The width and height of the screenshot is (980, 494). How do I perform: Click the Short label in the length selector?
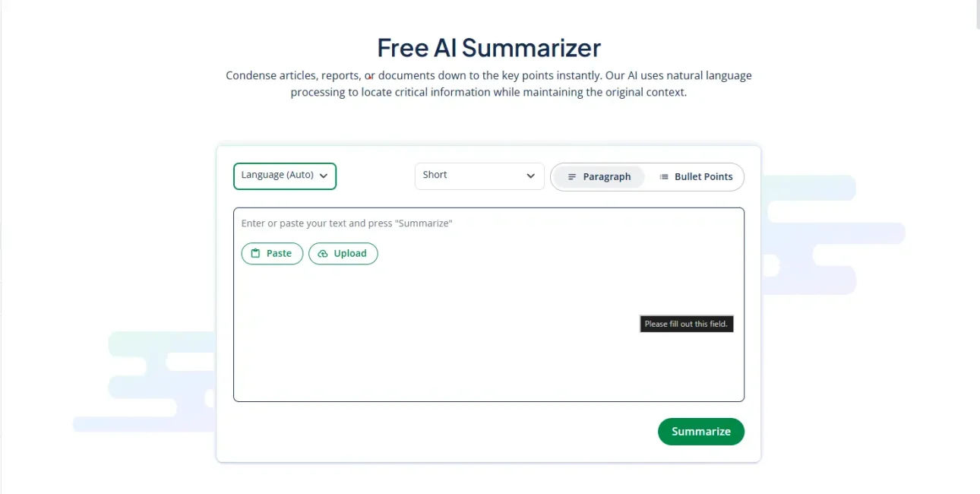[435, 175]
